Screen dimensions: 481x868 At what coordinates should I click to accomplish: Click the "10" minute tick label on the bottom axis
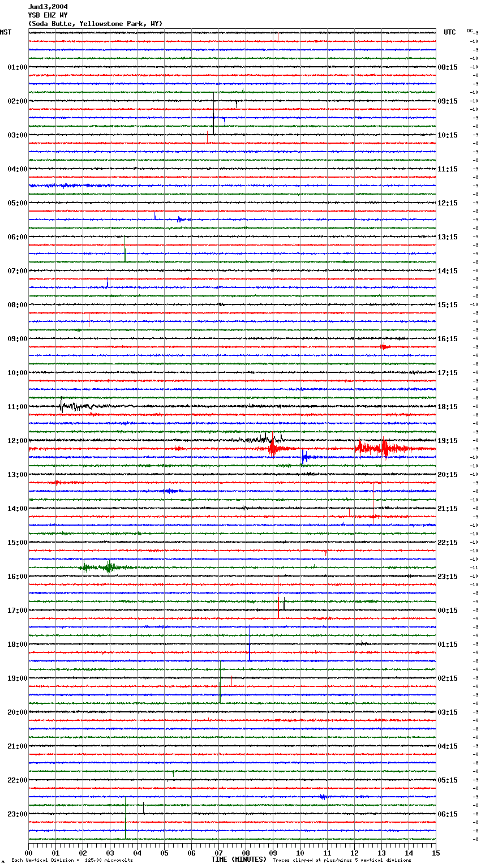pyautogui.click(x=300, y=852)
